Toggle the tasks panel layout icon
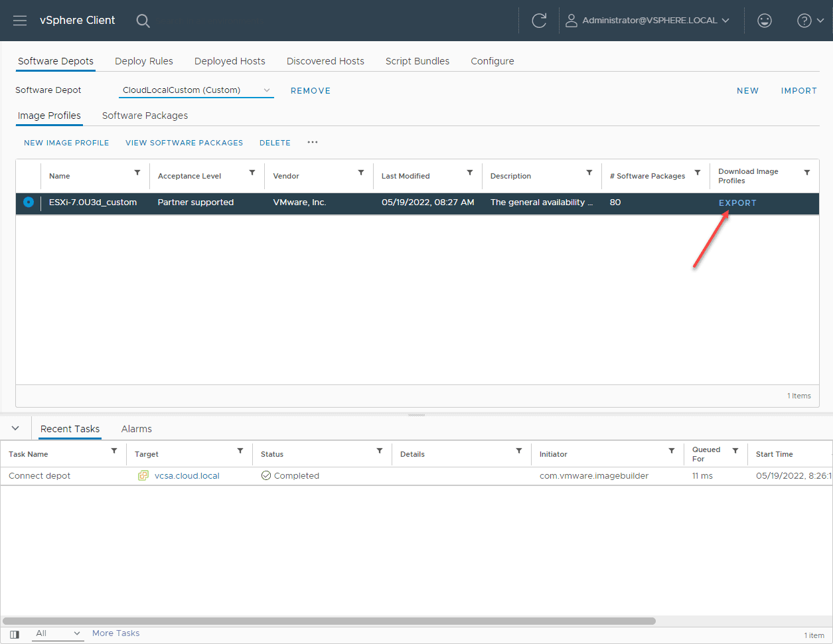The image size is (833, 644). coord(15,634)
